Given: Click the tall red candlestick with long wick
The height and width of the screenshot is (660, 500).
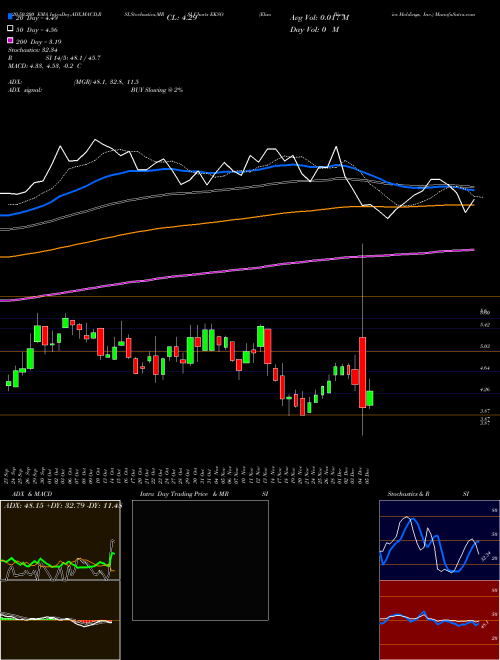Looking at the screenshot, I should pos(362,372).
